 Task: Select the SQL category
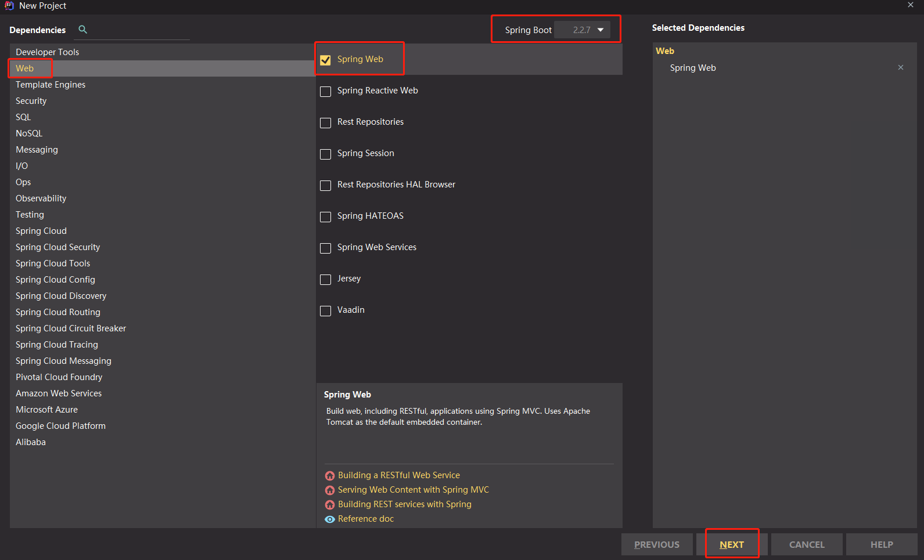[163, 117]
